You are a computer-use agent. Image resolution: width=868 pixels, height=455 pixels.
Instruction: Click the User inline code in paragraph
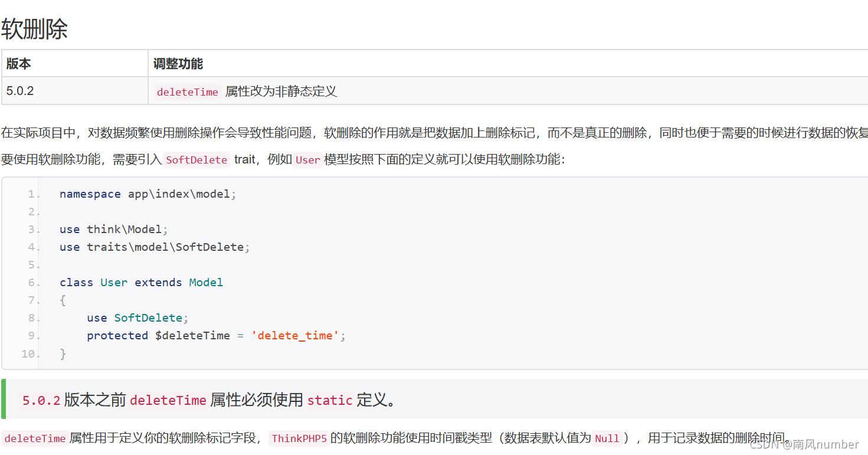[x=307, y=159]
